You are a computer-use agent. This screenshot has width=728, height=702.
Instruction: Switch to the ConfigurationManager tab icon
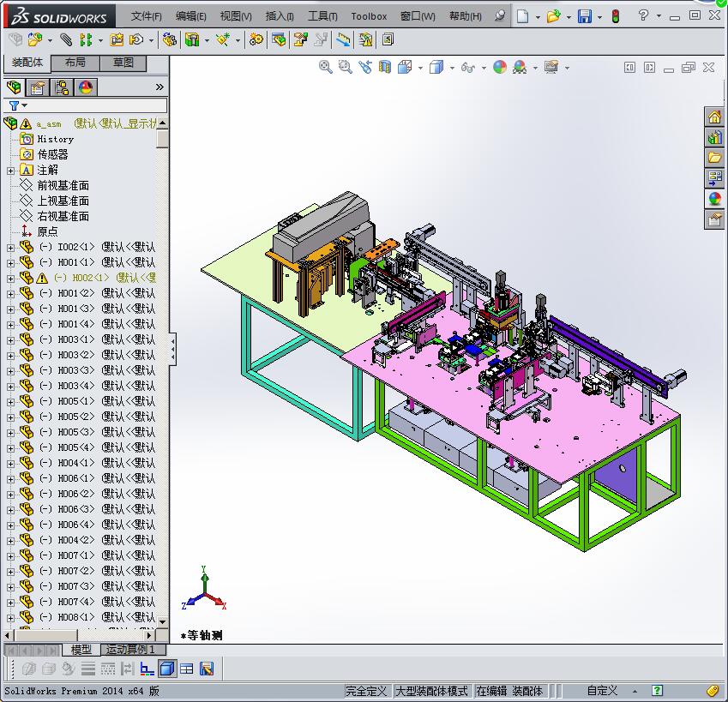[x=62, y=87]
